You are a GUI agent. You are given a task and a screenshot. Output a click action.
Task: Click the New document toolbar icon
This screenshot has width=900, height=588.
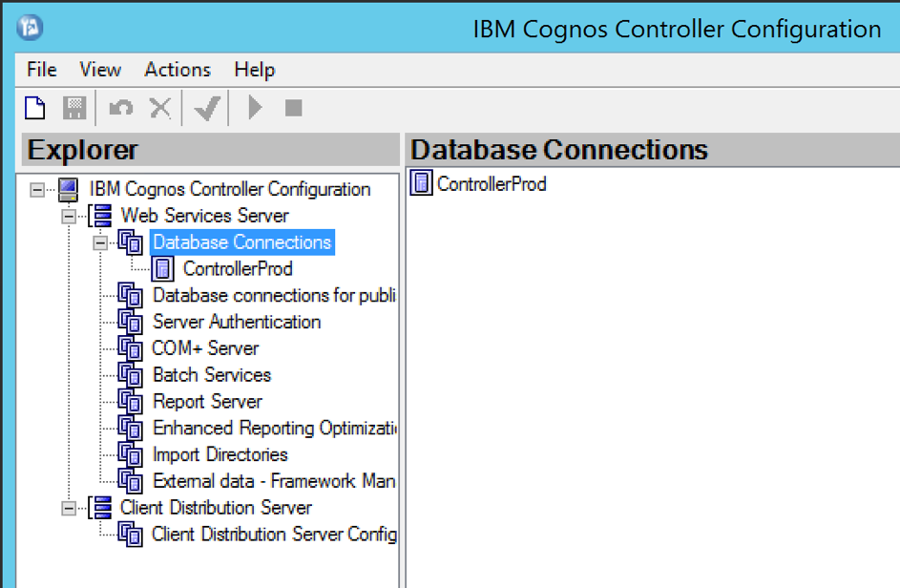point(35,107)
